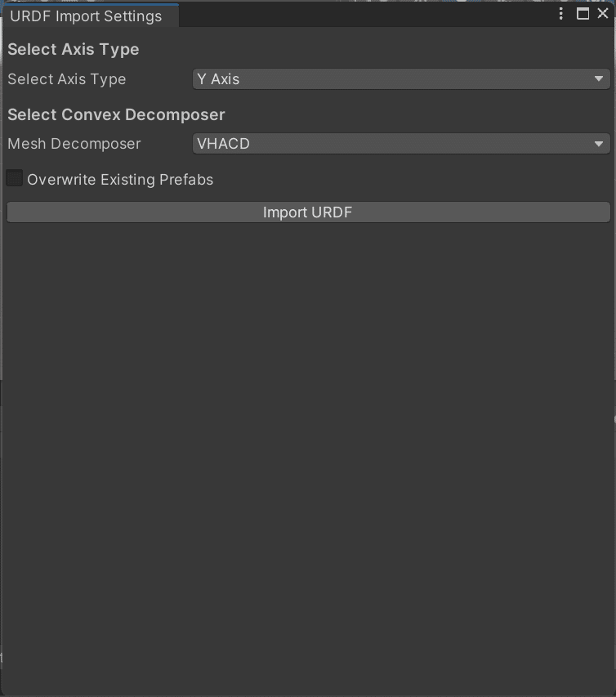This screenshot has height=697, width=616.
Task: Click the Mesh Decomposer field label
Action: [x=74, y=144]
